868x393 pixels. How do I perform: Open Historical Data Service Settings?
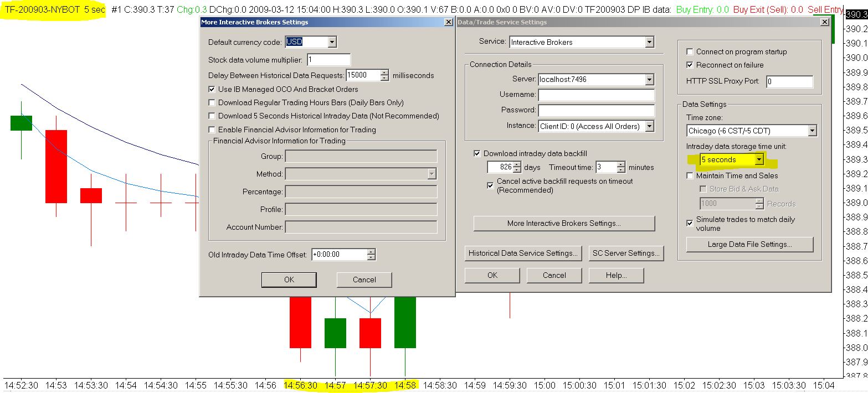coord(523,253)
